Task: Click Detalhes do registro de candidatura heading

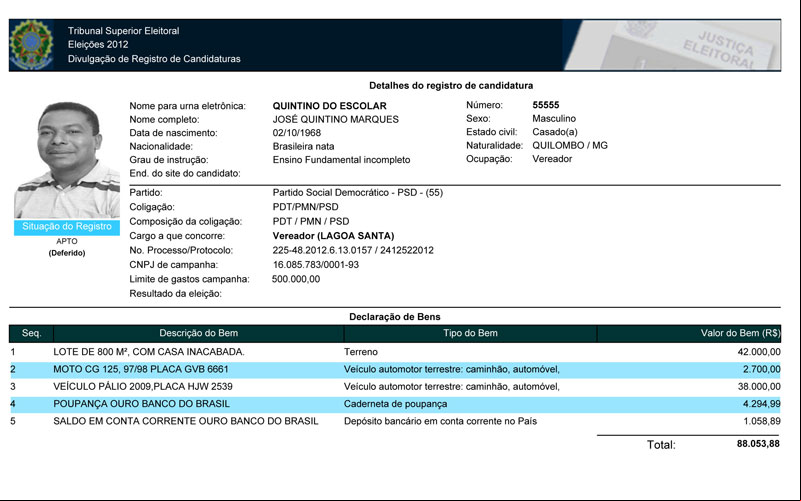Action: 451,85
